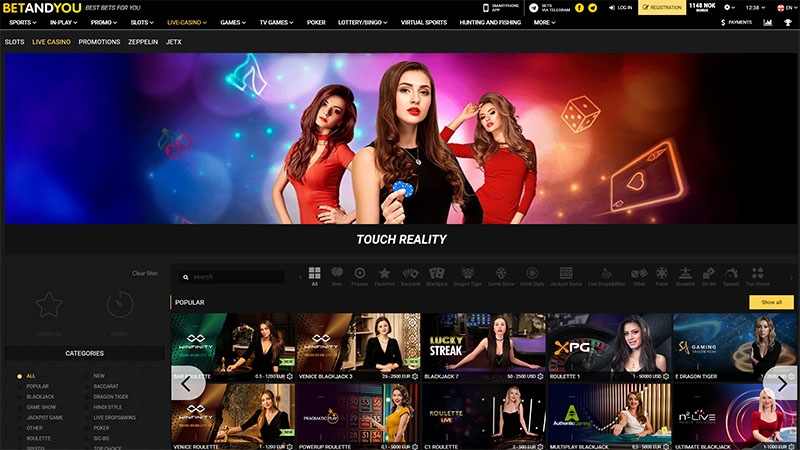Open the yellow Facebook icon
Image resolution: width=800 pixels, height=450 pixels.
(x=580, y=8)
